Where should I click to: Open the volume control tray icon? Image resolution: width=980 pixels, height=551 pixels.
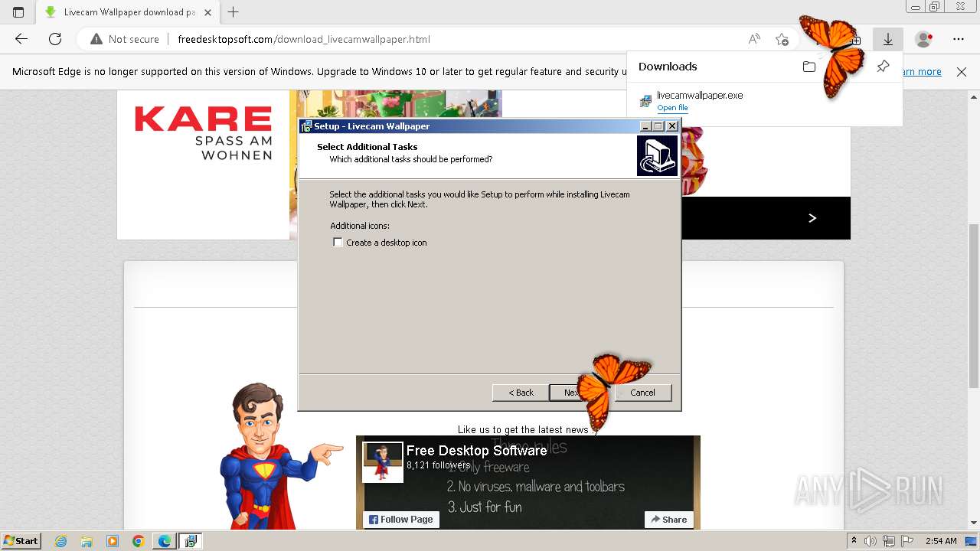tap(871, 541)
